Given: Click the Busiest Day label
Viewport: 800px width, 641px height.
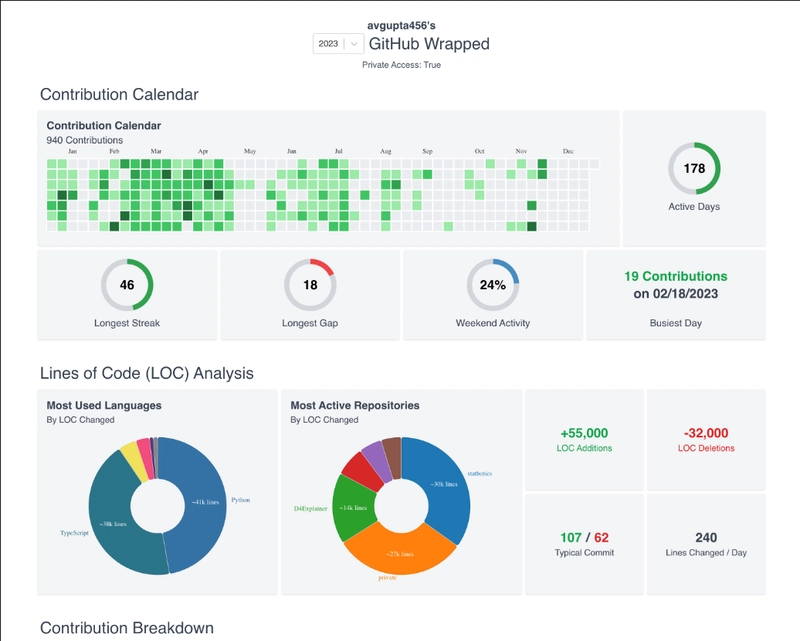Looking at the screenshot, I should tap(676, 323).
